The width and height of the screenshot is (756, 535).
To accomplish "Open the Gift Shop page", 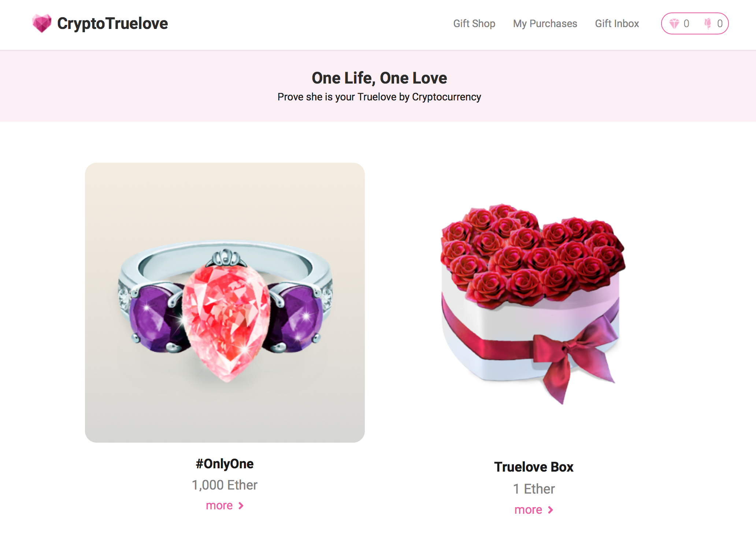I will point(474,23).
